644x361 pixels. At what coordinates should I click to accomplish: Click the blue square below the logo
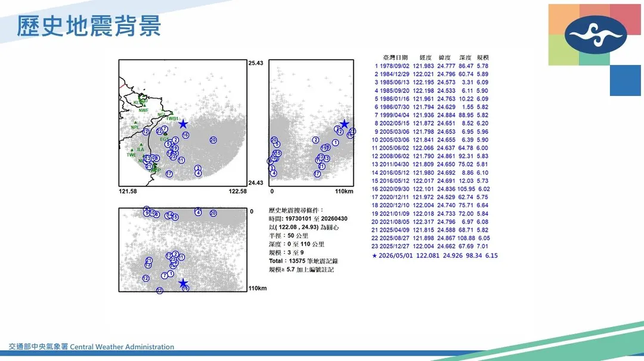(x=625, y=80)
